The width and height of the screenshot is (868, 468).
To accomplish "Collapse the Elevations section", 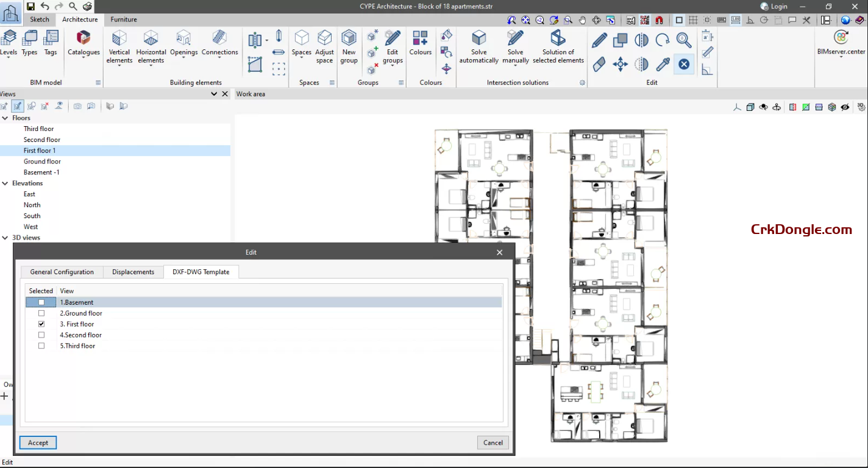I will click(x=5, y=183).
